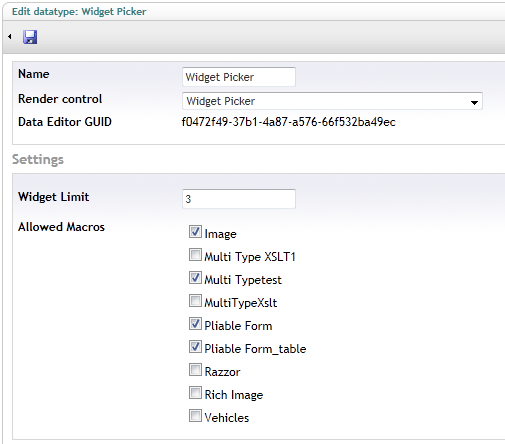Screen dimensions: 505x444
Task: Uncheck the Multi Typetest checkbox
Action: click(195, 278)
